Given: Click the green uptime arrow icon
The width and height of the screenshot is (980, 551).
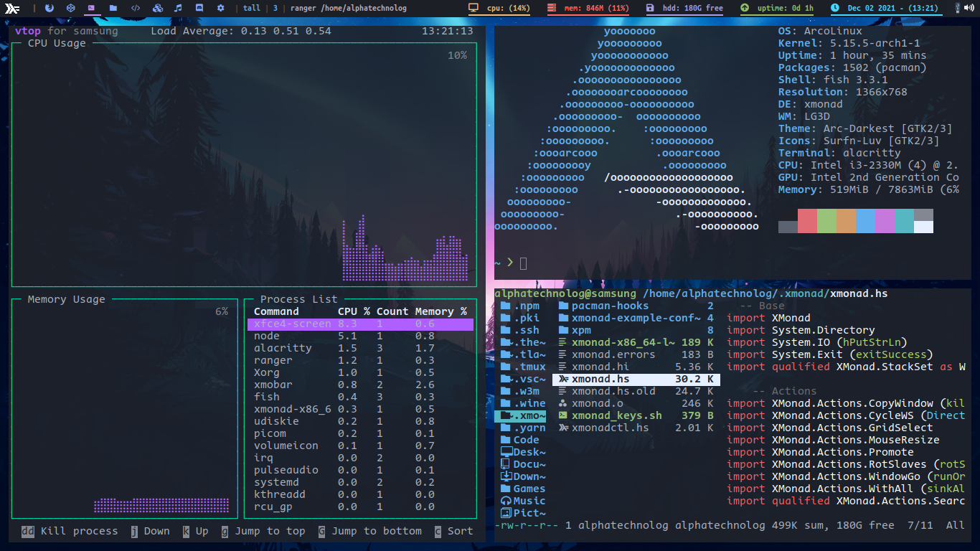Looking at the screenshot, I should pyautogui.click(x=745, y=8).
